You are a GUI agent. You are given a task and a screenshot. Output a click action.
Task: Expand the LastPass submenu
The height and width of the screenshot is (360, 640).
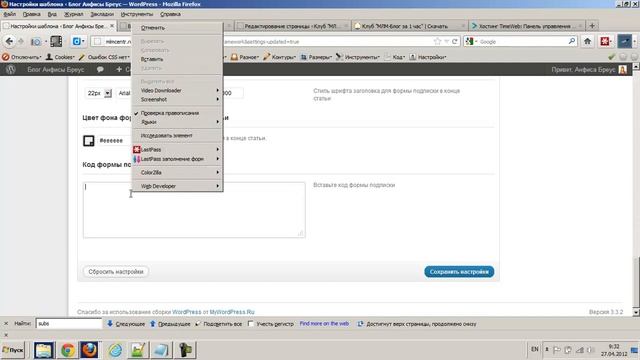(x=177, y=149)
